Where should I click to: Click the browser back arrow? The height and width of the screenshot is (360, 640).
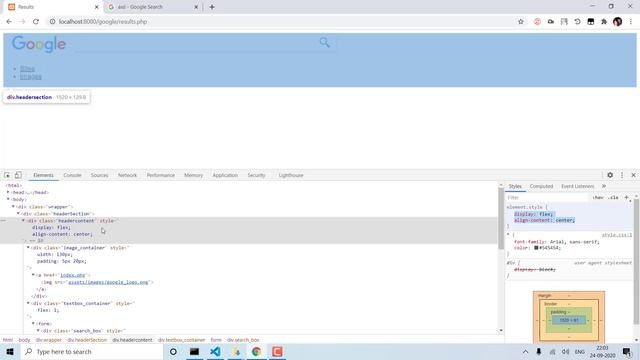point(9,22)
